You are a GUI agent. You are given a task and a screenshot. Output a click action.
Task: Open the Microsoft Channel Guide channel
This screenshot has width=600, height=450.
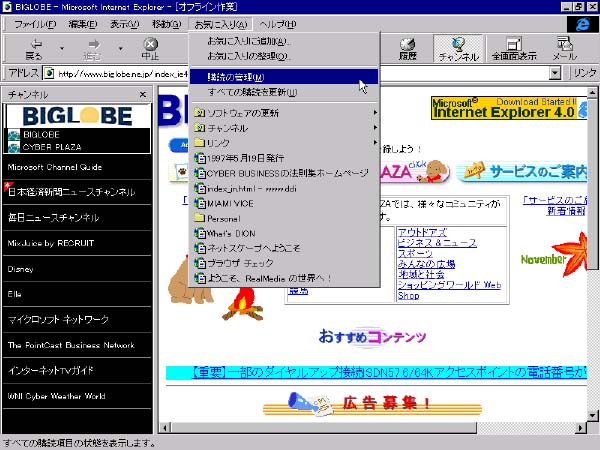[x=77, y=167]
